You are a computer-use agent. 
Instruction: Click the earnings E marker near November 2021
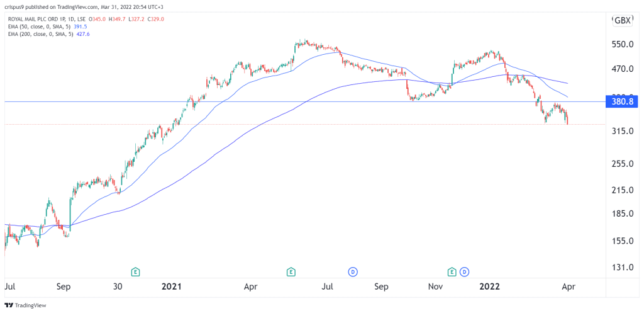pos(452,271)
